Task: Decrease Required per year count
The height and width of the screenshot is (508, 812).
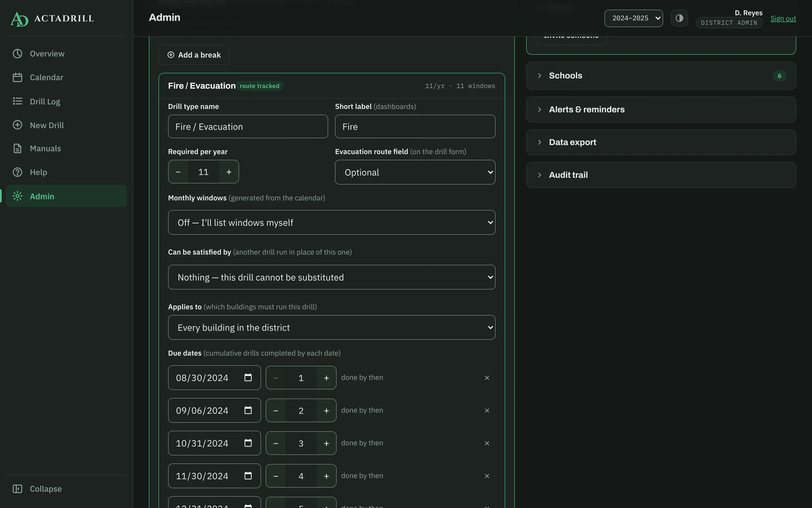Action: 178,172
